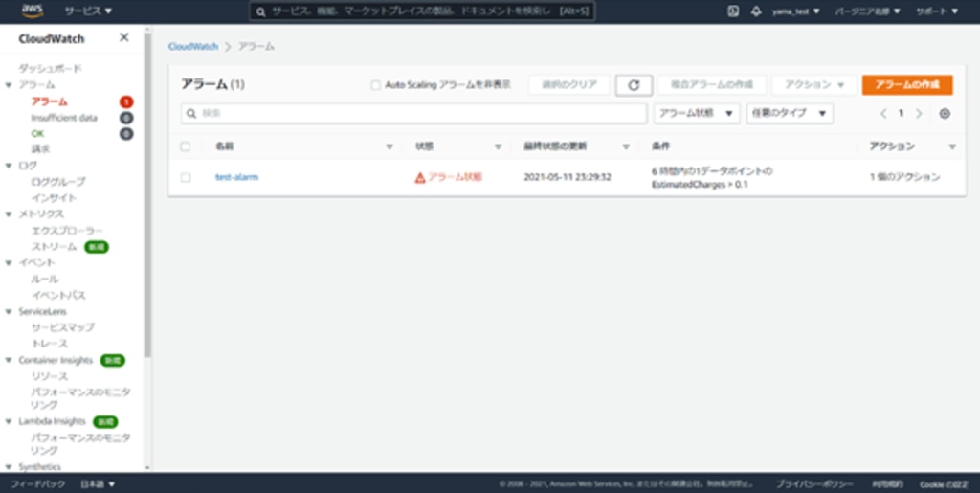Click the alarm state warning triangle icon
Screen dimensions: 980x493
tap(420, 177)
